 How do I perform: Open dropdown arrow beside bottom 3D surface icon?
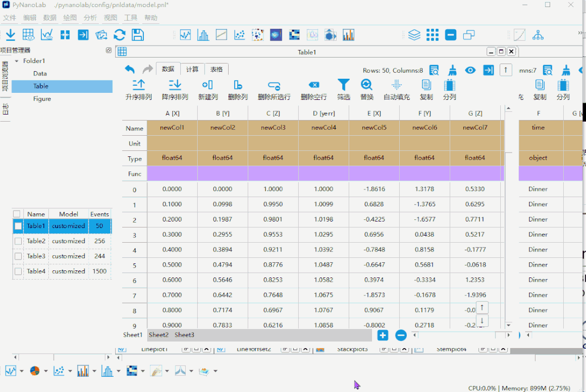(215, 371)
